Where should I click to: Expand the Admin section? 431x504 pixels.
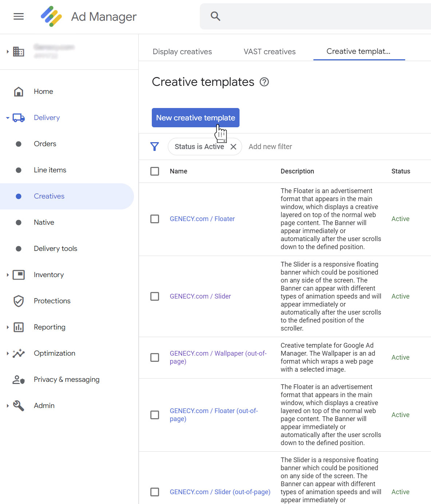[7, 405]
